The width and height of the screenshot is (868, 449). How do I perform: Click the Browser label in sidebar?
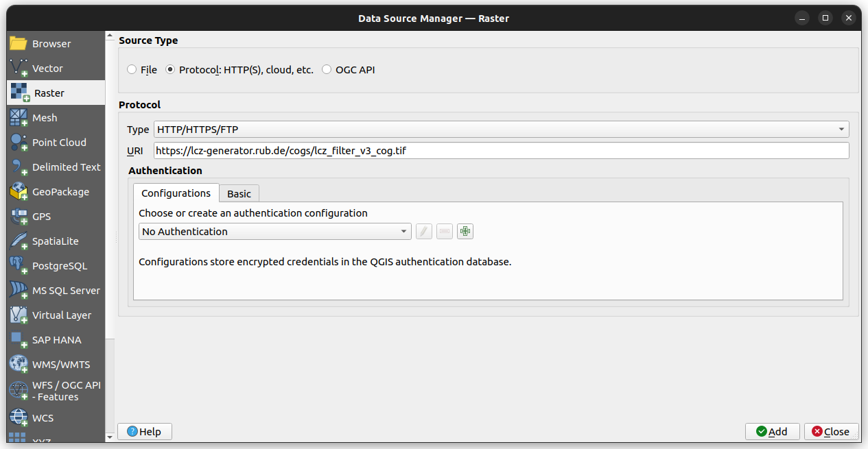pyautogui.click(x=51, y=44)
